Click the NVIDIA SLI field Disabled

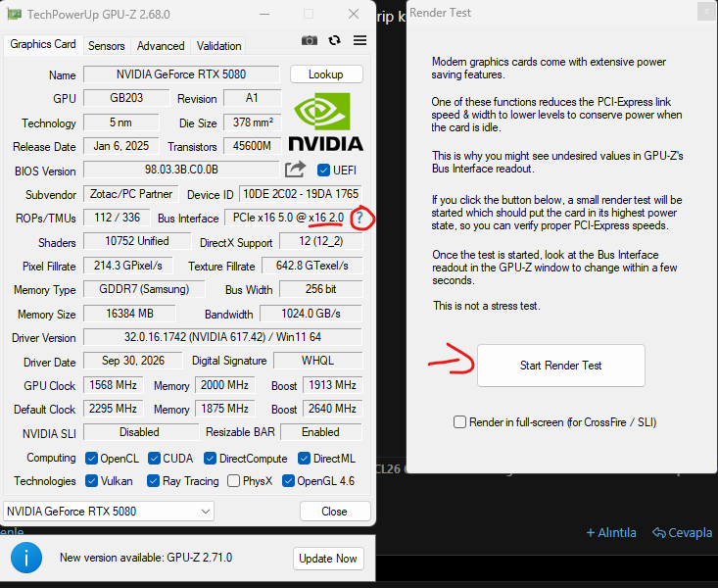click(x=139, y=432)
